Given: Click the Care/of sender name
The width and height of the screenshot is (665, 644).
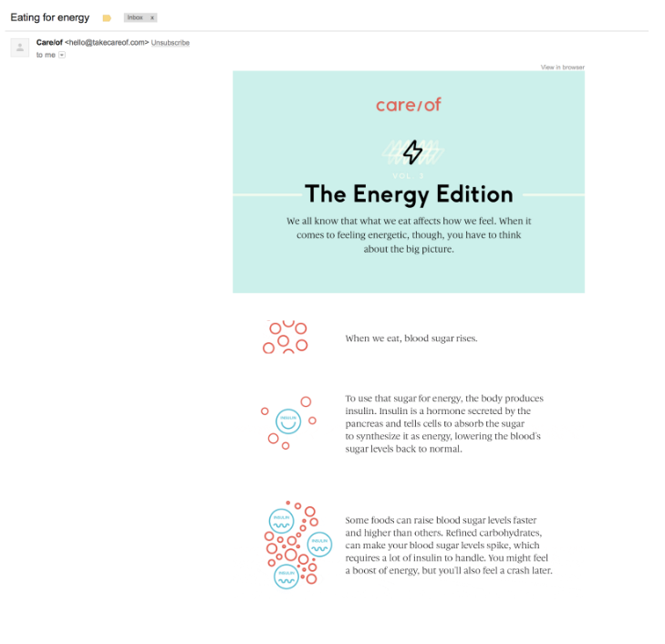Looking at the screenshot, I should (49, 43).
